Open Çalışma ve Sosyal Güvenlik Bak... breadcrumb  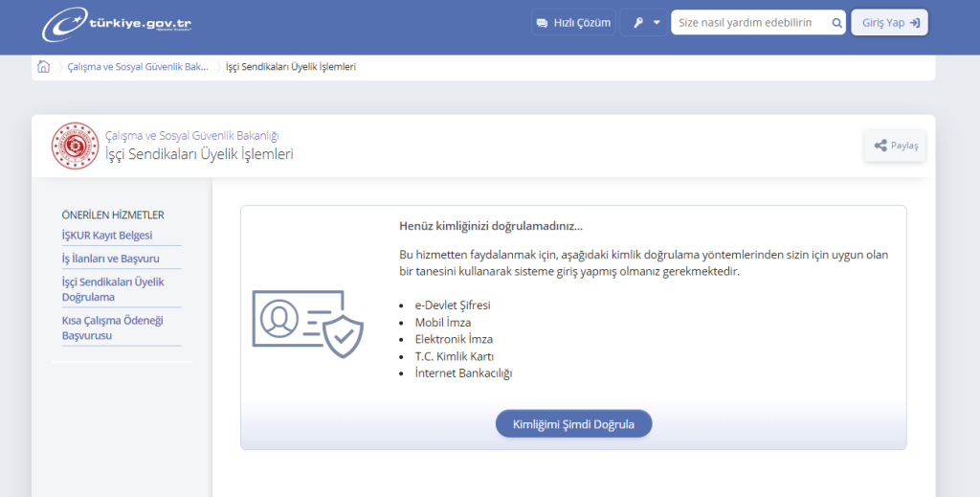click(138, 67)
